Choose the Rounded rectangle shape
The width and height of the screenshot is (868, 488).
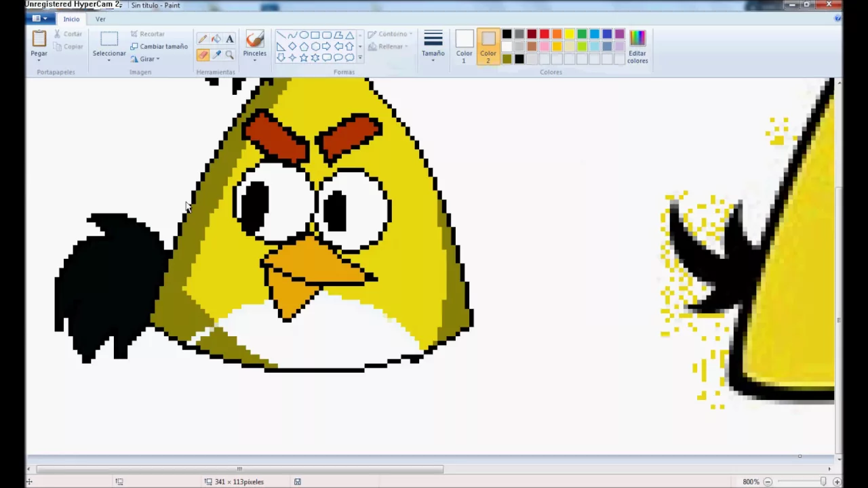pos(327,35)
